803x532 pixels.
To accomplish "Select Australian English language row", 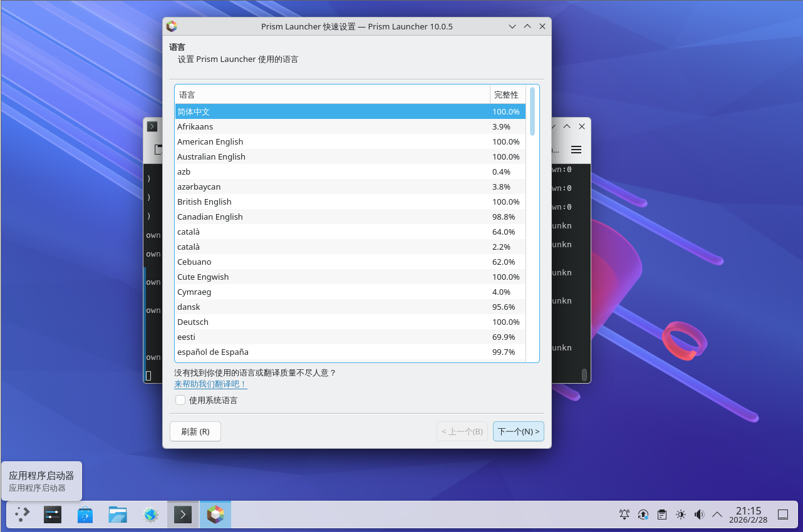I will click(350, 156).
